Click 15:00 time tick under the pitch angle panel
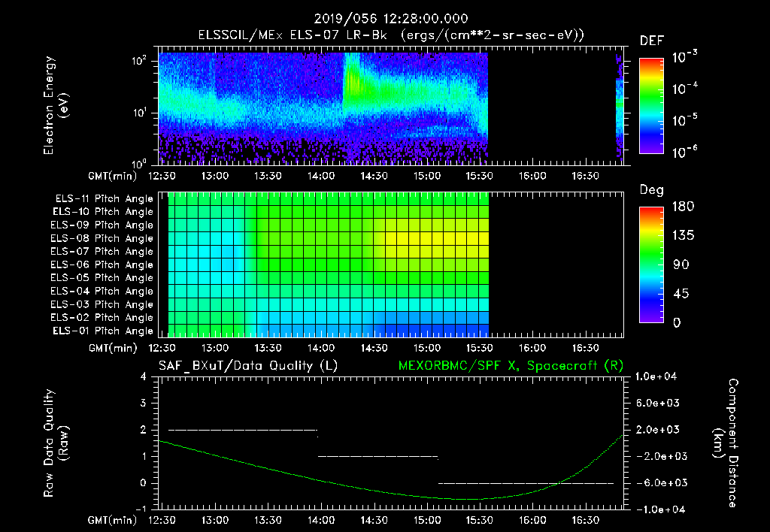Image resolution: width=770 pixels, height=532 pixels. click(x=427, y=348)
